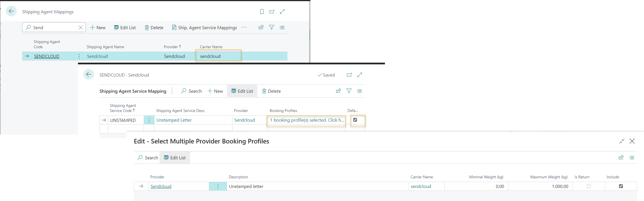Sort by Shipping Agent Service Code header
The width and height of the screenshot is (644, 201).
pyautogui.click(x=123, y=108)
